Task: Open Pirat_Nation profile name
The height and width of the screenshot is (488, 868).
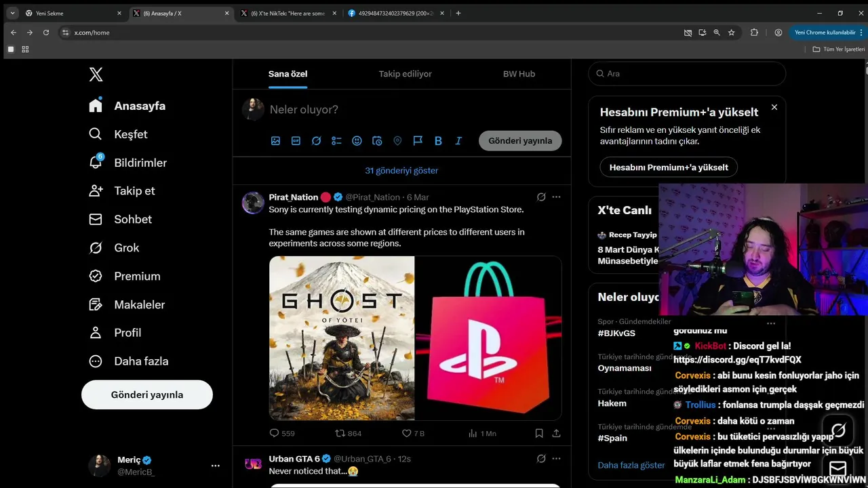Action: click(x=294, y=197)
